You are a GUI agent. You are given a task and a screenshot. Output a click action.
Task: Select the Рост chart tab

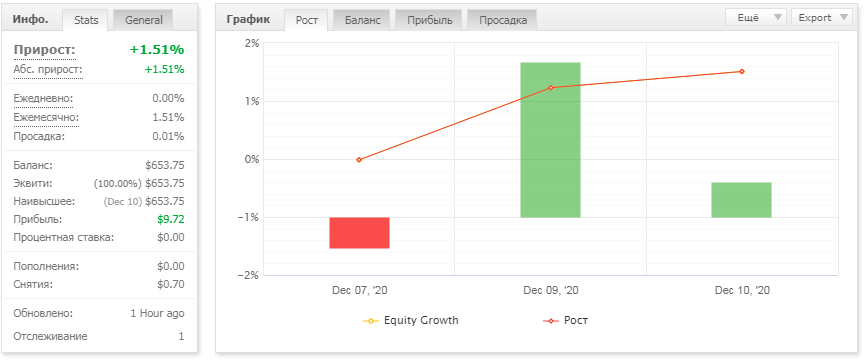306,20
